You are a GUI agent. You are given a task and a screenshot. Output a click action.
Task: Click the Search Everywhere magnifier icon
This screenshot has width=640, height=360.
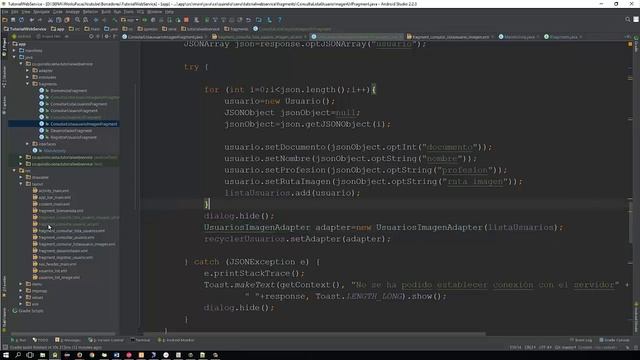click(x=628, y=20)
